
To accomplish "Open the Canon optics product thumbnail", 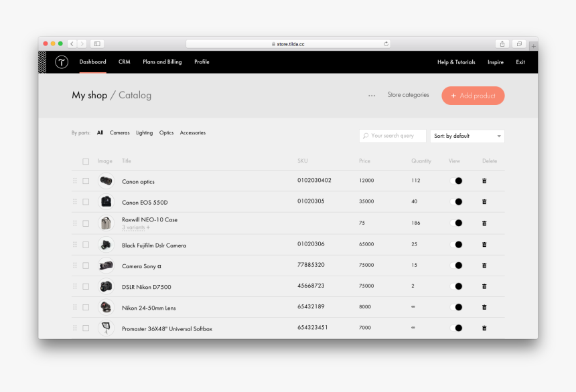I will (x=106, y=181).
